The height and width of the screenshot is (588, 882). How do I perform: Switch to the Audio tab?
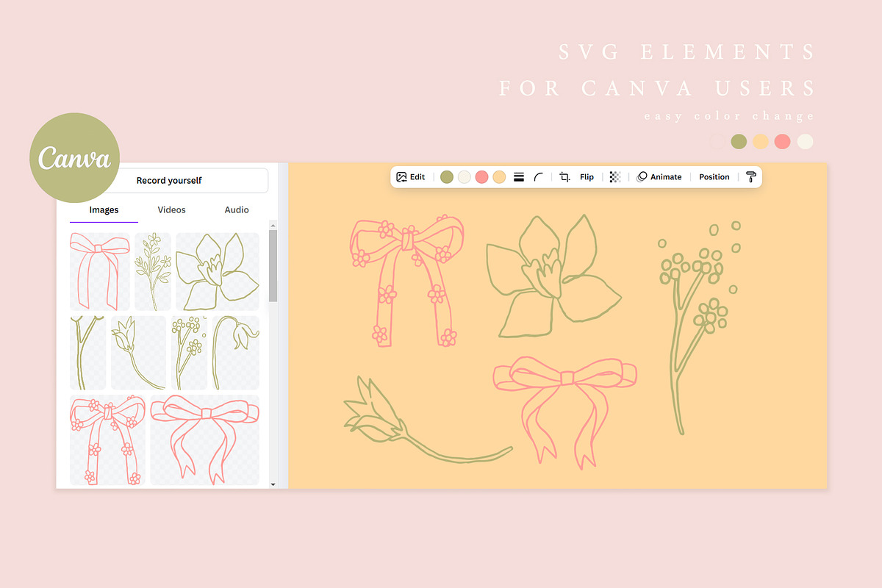[237, 210]
